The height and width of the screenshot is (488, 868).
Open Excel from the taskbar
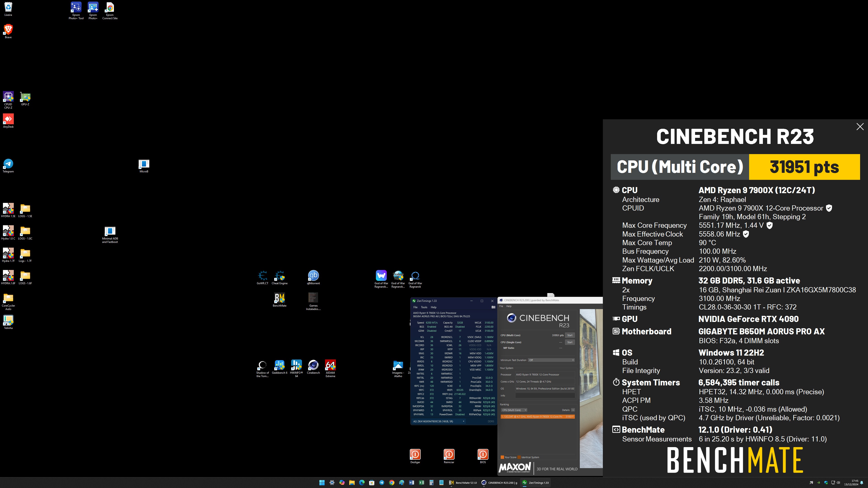421,483
